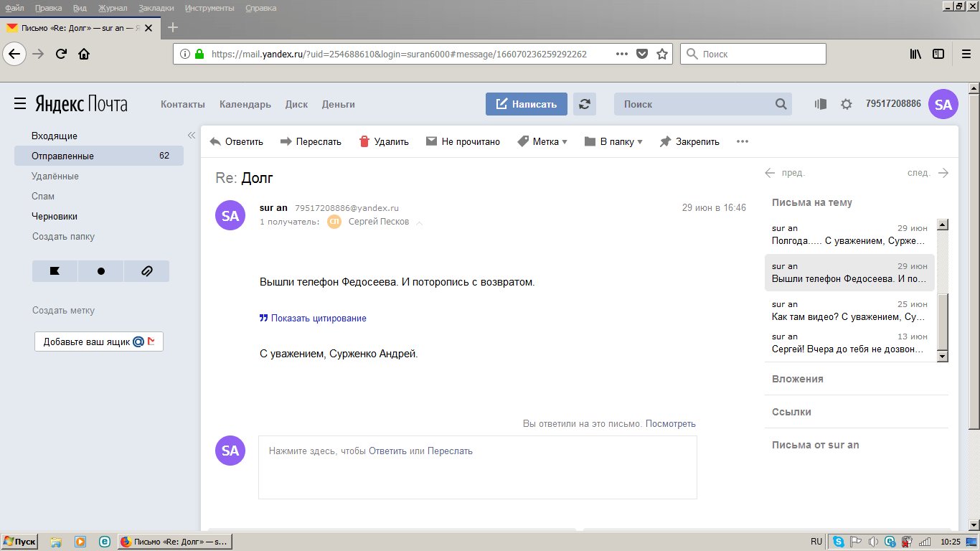Collapse the left folder sidebar

point(192,136)
